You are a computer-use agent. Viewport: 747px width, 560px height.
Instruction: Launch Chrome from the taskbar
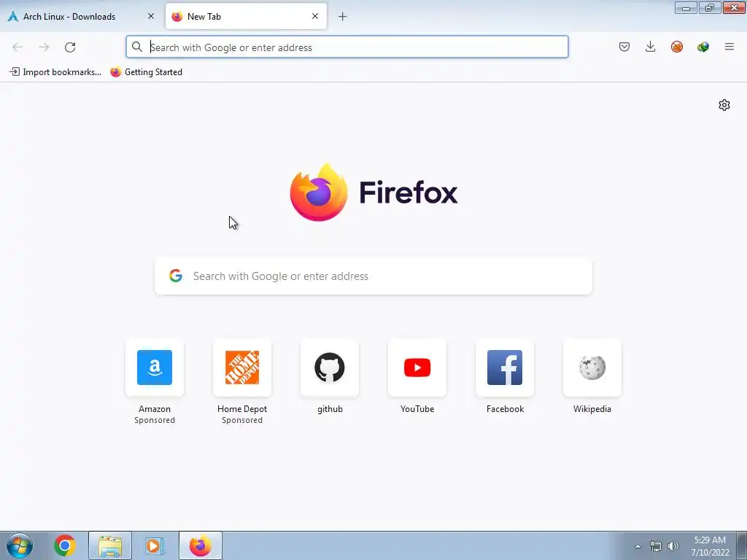[x=65, y=545]
